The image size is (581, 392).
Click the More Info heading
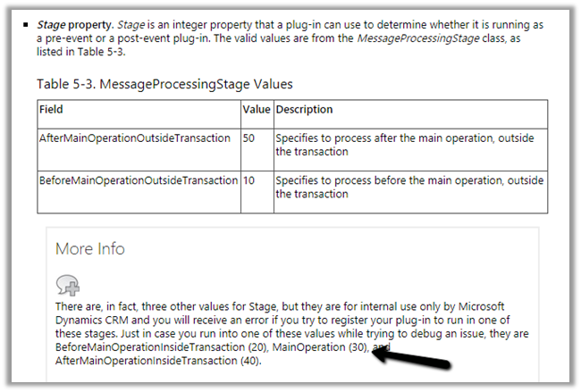90,248
